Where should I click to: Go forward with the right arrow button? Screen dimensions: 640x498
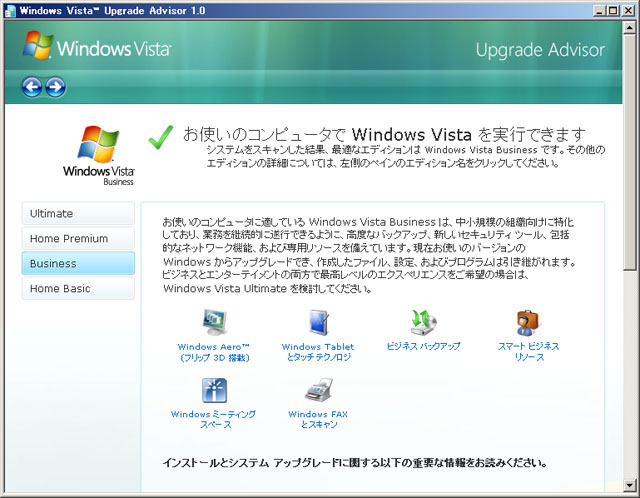click(56, 87)
